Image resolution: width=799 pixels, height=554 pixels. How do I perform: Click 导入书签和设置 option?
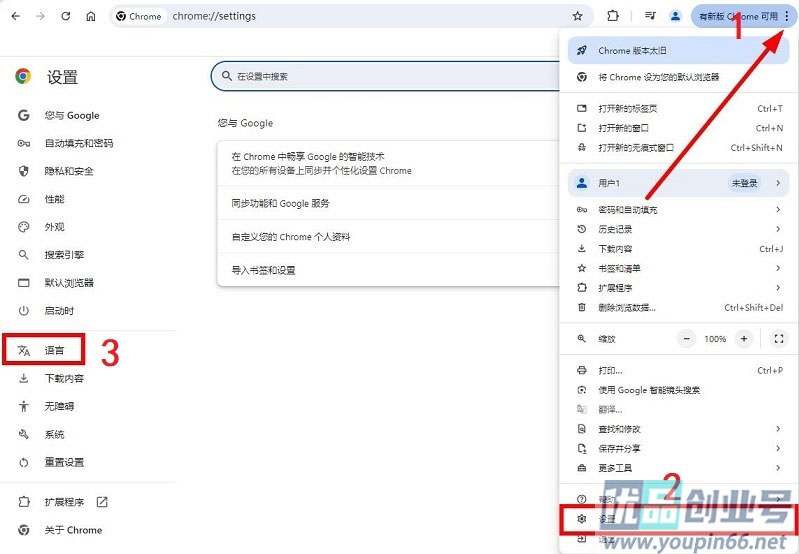[x=263, y=270]
